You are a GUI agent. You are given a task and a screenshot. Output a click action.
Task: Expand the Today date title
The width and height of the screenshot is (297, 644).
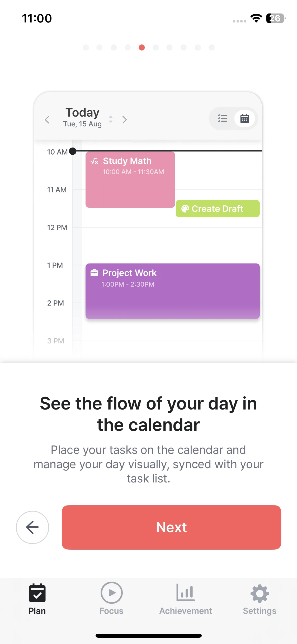coord(82,113)
